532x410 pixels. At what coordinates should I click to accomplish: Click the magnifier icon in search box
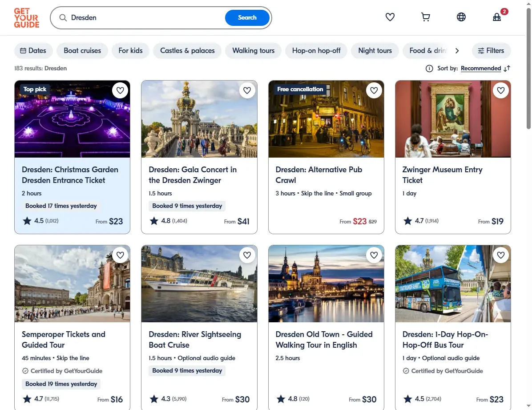(63, 18)
